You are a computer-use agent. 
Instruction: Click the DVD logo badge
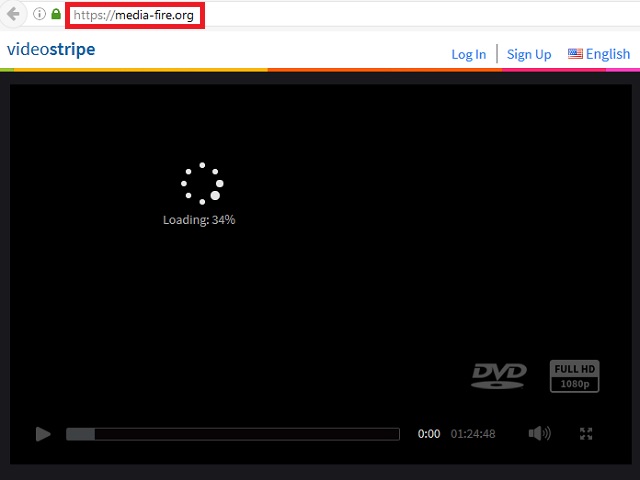point(499,376)
